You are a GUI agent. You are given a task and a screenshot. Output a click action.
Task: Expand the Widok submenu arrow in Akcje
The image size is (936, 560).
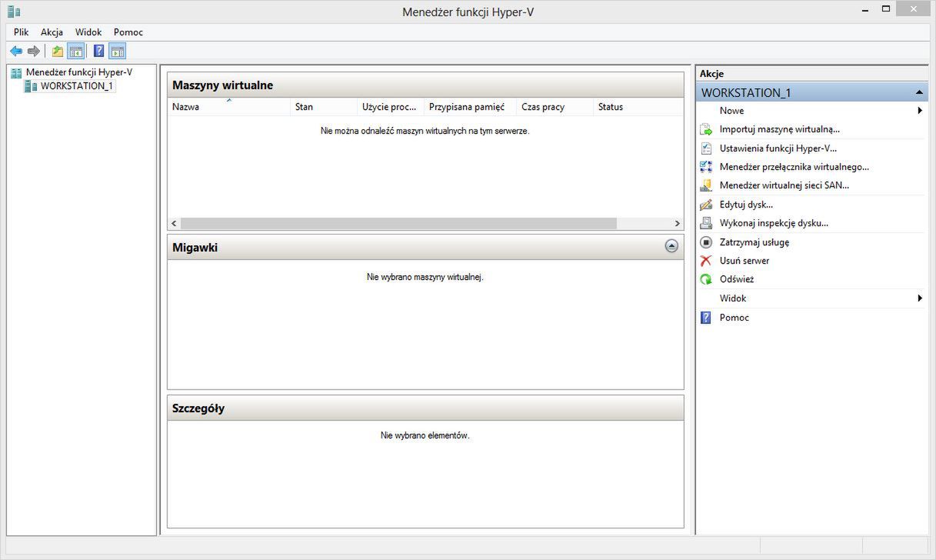(920, 298)
